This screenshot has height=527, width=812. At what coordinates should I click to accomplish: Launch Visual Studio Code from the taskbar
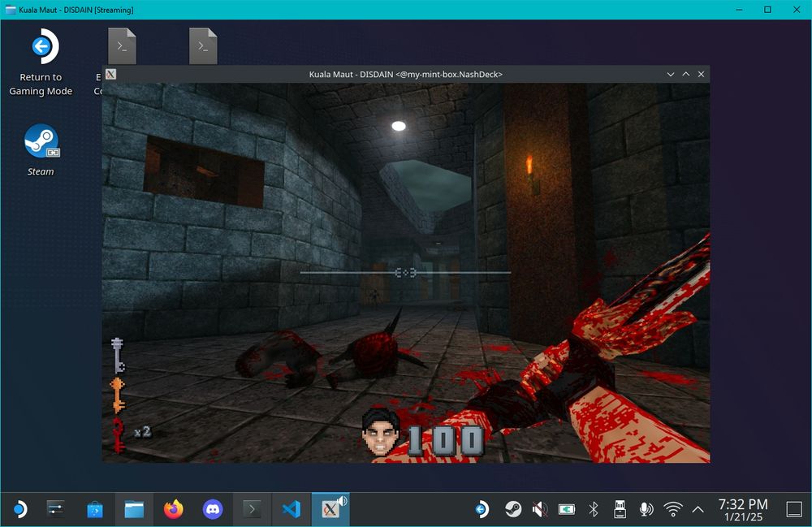pyautogui.click(x=292, y=509)
